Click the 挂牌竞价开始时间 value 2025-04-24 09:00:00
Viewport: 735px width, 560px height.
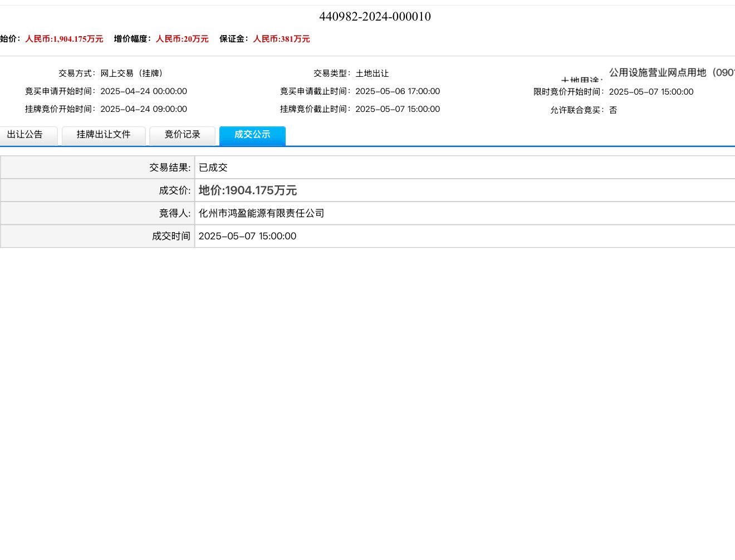[144, 109]
